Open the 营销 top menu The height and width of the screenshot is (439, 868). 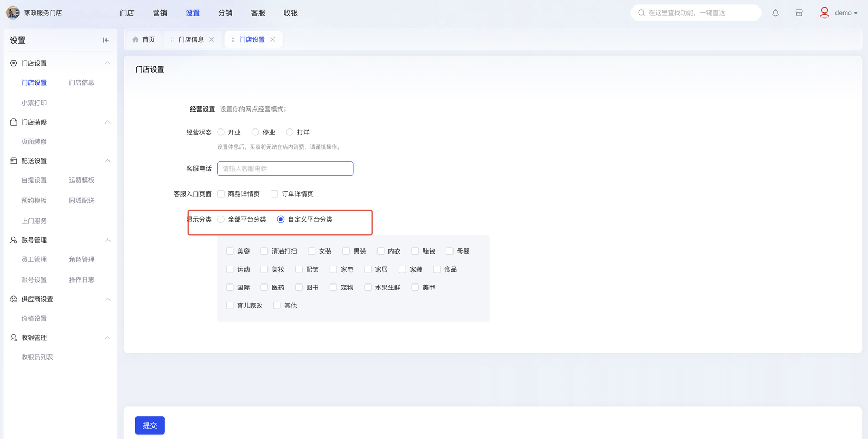coord(159,13)
